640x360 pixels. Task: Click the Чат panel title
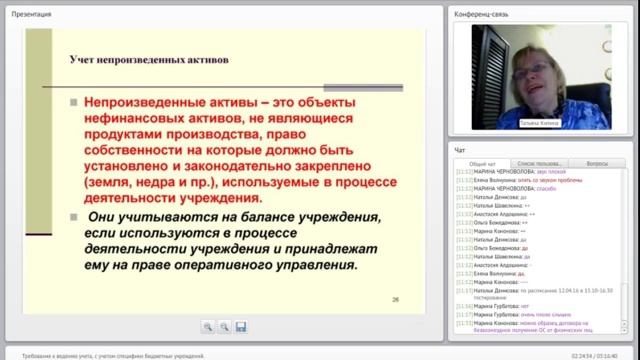[x=460, y=150]
